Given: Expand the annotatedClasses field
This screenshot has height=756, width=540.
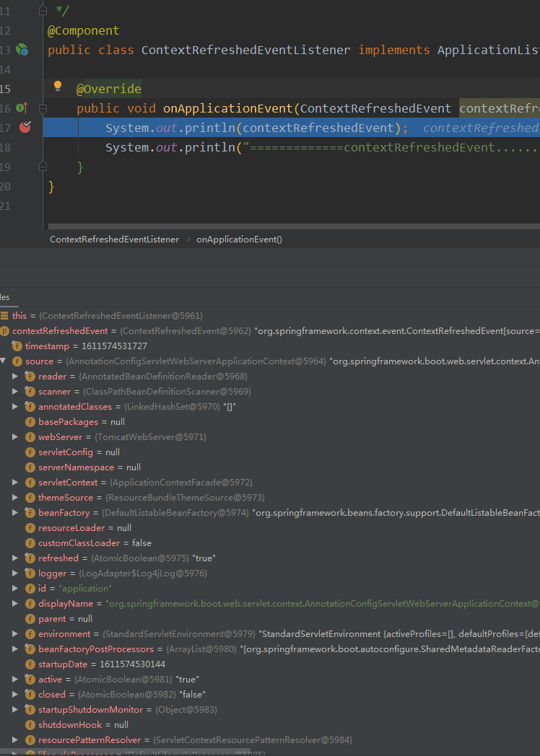Looking at the screenshot, I should [x=15, y=406].
